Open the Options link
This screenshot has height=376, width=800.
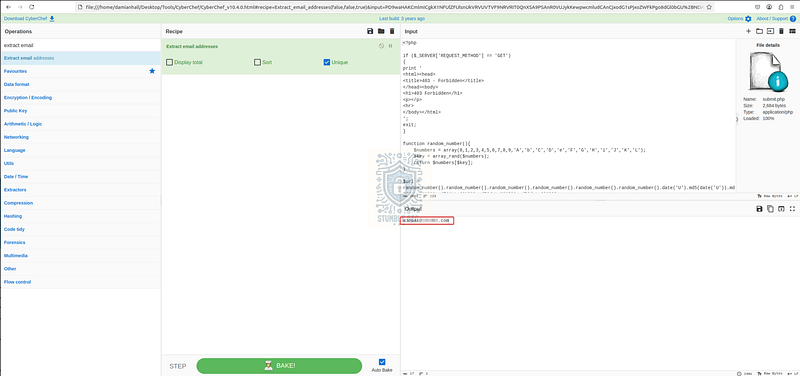click(735, 19)
